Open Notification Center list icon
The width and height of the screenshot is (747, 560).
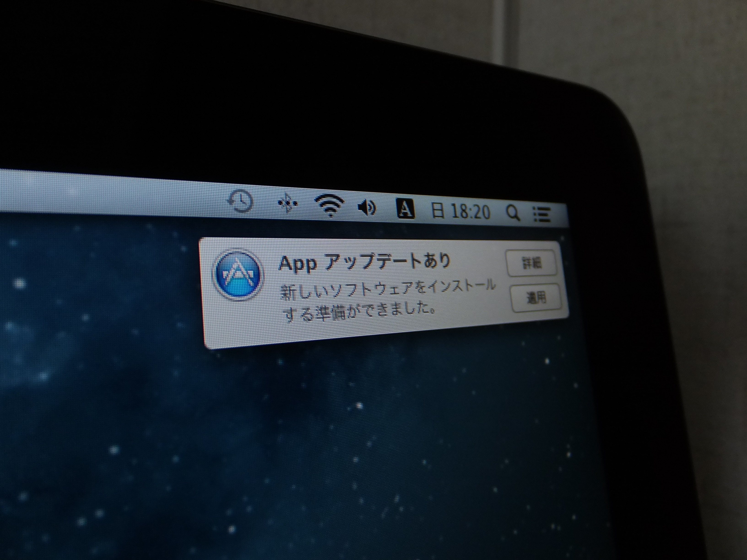[x=542, y=214]
